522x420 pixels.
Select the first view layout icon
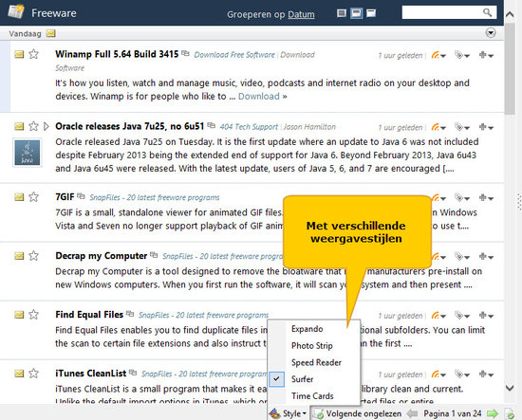(x=342, y=13)
